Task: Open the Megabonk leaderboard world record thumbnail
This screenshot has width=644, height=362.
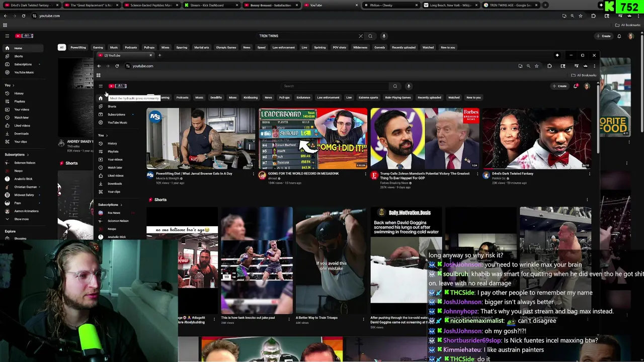Action: [x=313, y=138]
